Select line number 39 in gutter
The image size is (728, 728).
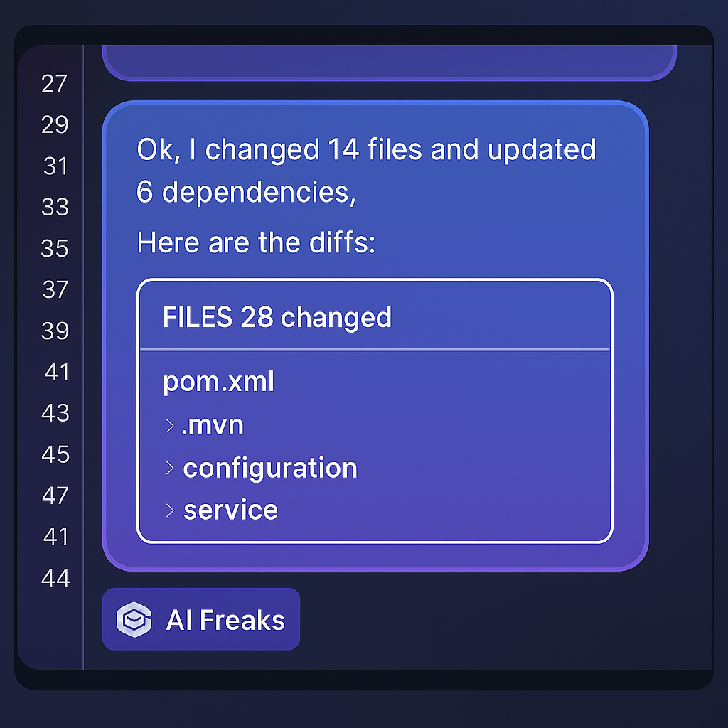[54, 331]
